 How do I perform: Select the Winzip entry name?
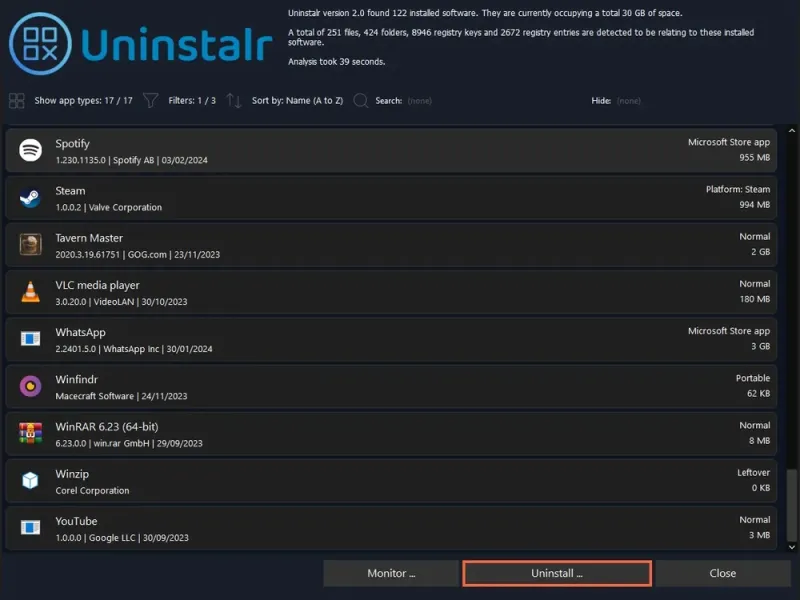72,474
